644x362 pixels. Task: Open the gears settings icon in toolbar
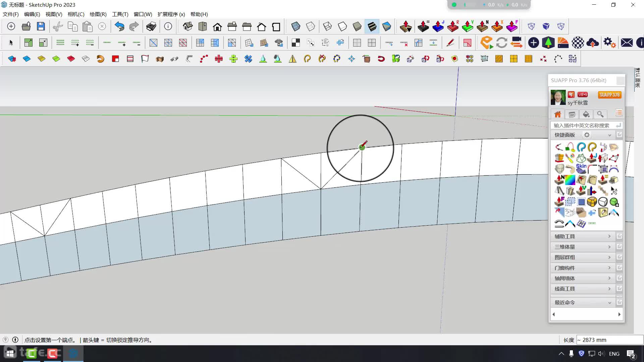pos(609,43)
